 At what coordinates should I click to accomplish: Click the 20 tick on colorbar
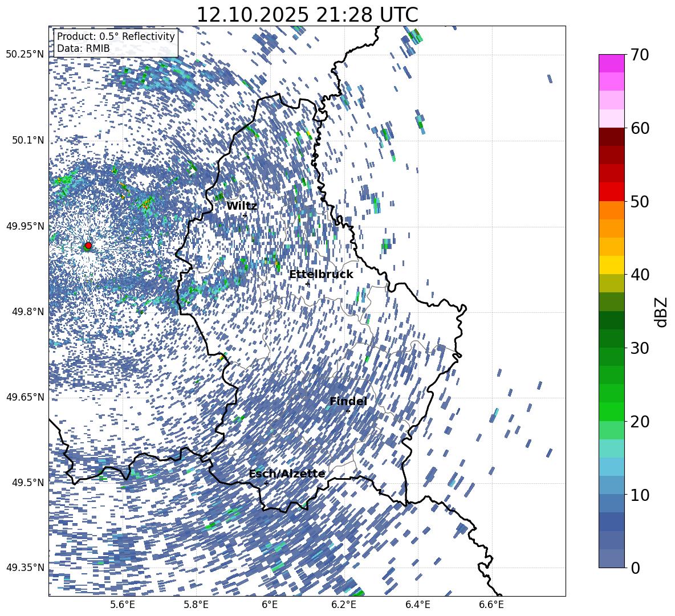pos(640,422)
